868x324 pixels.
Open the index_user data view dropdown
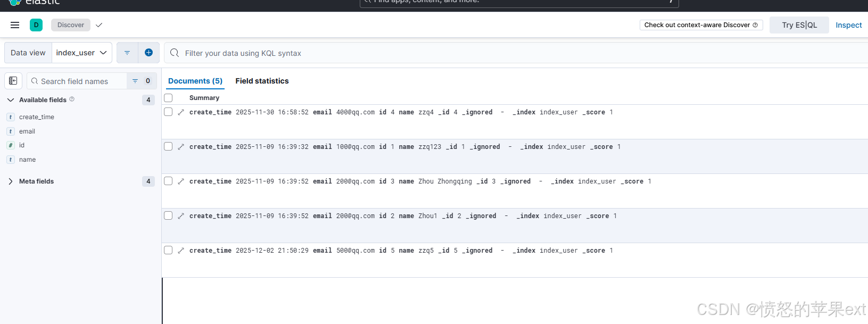click(x=82, y=53)
